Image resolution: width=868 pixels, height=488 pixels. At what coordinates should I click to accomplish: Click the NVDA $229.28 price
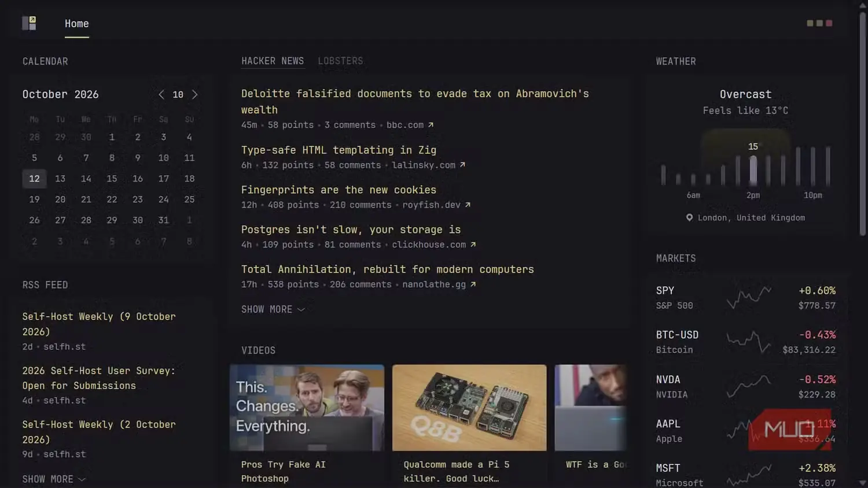[817, 394]
